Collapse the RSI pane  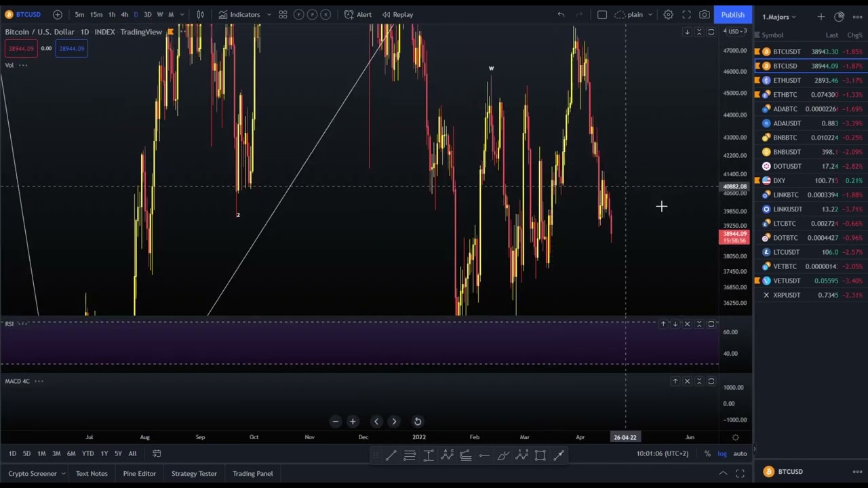coord(699,324)
